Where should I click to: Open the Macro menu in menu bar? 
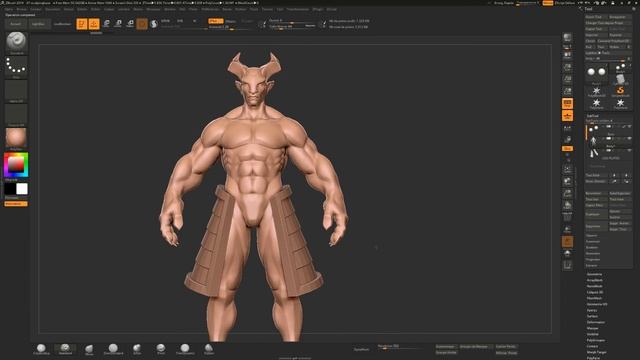(x=138, y=9)
